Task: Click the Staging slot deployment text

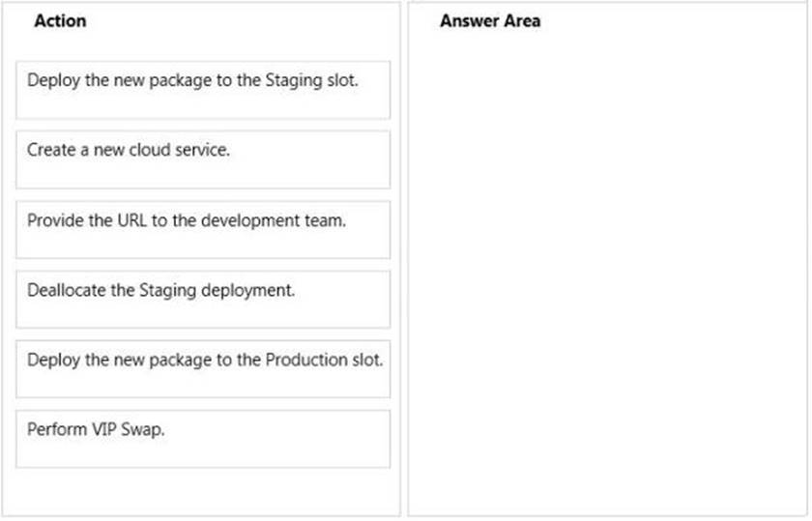Action: pyautogui.click(x=193, y=80)
